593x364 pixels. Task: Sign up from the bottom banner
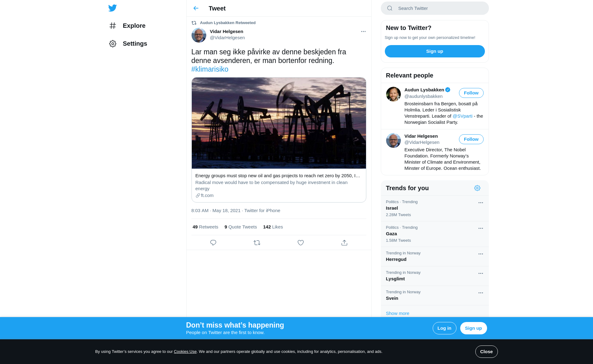[x=473, y=328]
